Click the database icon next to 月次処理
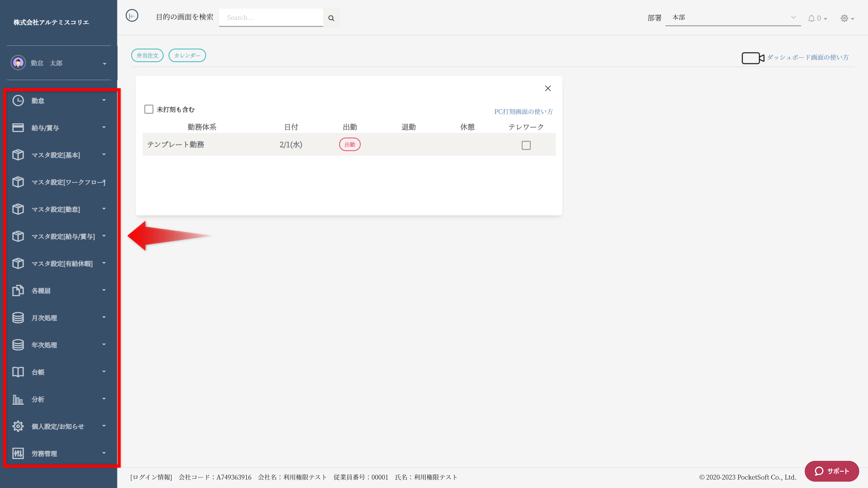Screen dimensions: 868x488 (x=18, y=318)
